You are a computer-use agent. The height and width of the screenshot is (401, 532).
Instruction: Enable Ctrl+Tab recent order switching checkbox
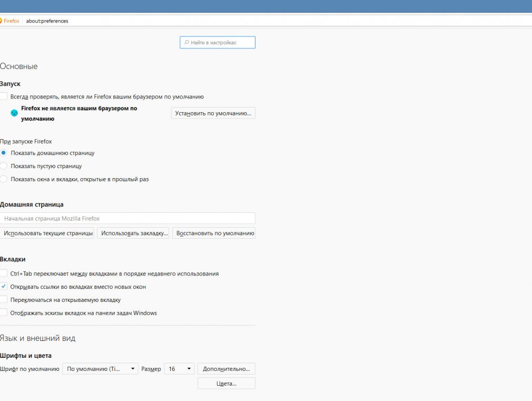(3, 273)
